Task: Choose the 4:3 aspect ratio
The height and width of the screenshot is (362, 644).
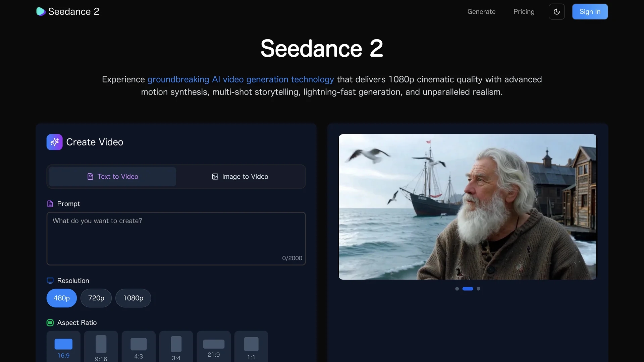Action: pos(139,347)
